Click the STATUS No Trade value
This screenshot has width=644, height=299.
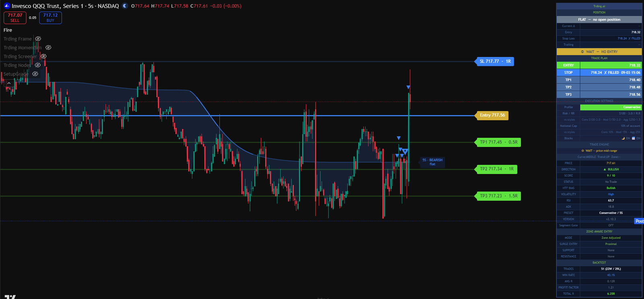click(x=611, y=182)
